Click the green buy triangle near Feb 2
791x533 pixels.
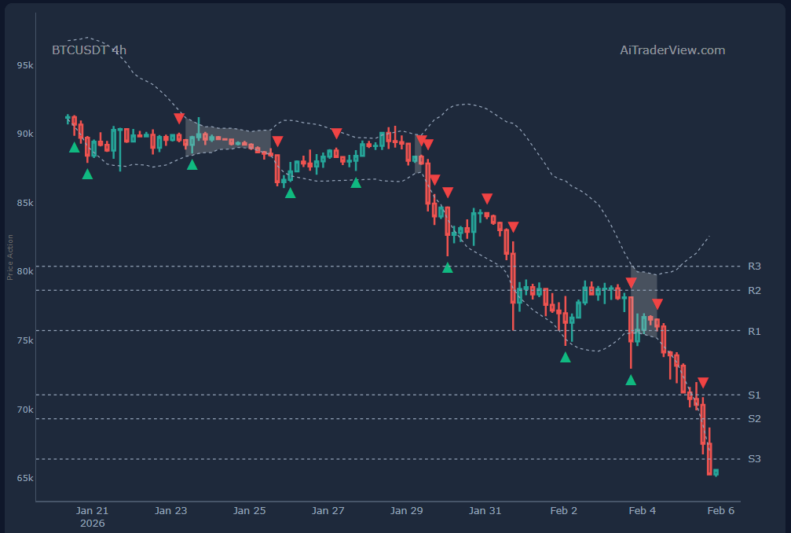(x=566, y=357)
